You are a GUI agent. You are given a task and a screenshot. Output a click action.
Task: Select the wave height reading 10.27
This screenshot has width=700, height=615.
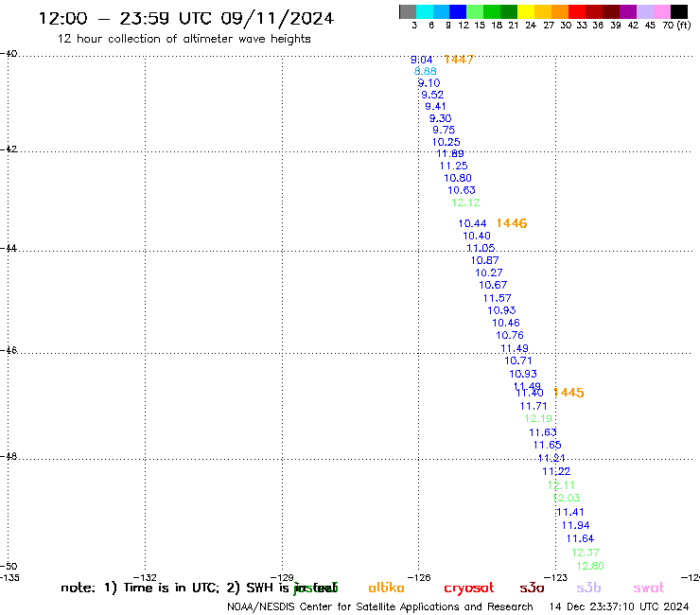pyautogui.click(x=489, y=272)
